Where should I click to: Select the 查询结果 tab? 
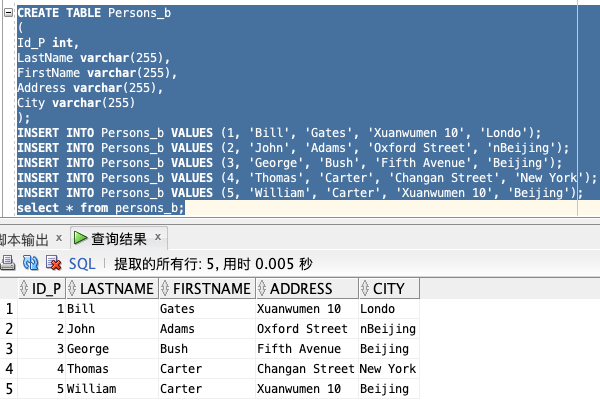[x=119, y=239]
